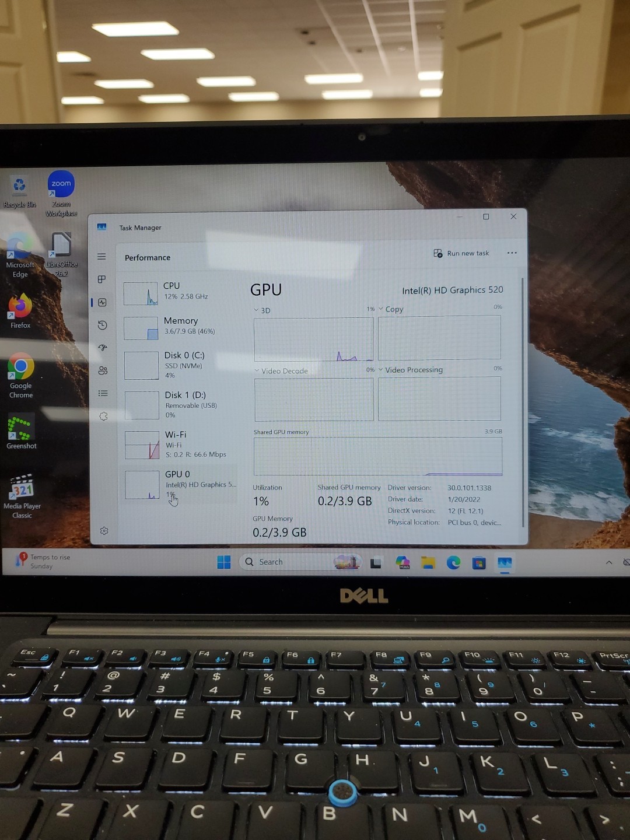Open Google Chrome desktop shortcut

tap(21, 375)
